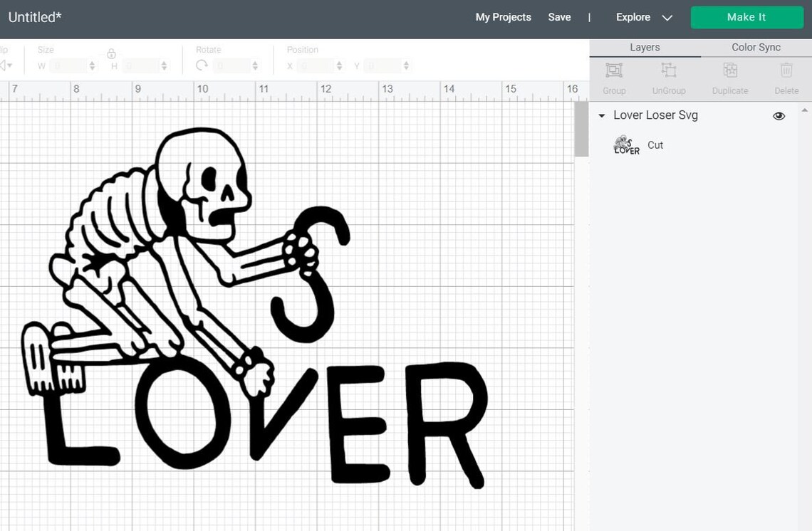
Task: Open My Projects
Action: [503, 17]
